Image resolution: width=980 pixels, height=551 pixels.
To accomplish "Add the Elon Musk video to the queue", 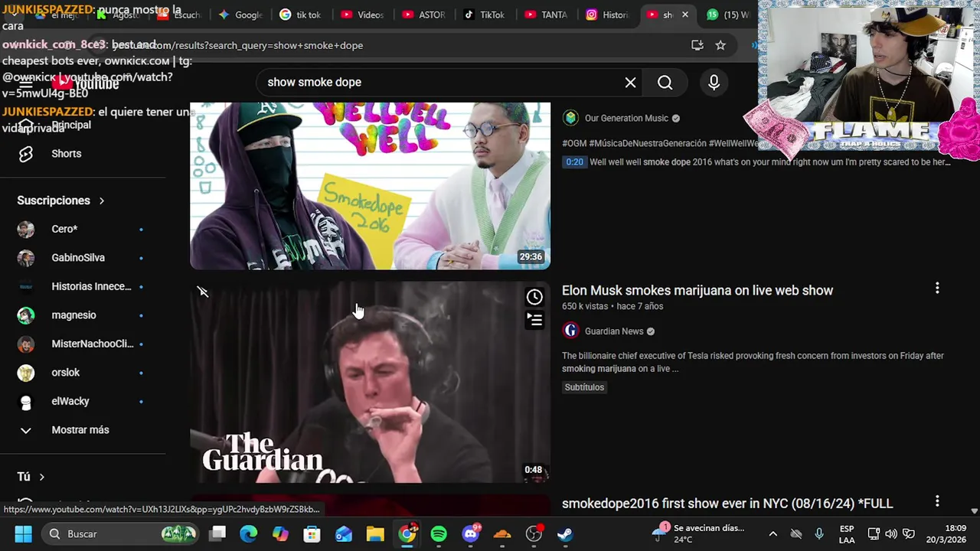I will [x=534, y=320].
